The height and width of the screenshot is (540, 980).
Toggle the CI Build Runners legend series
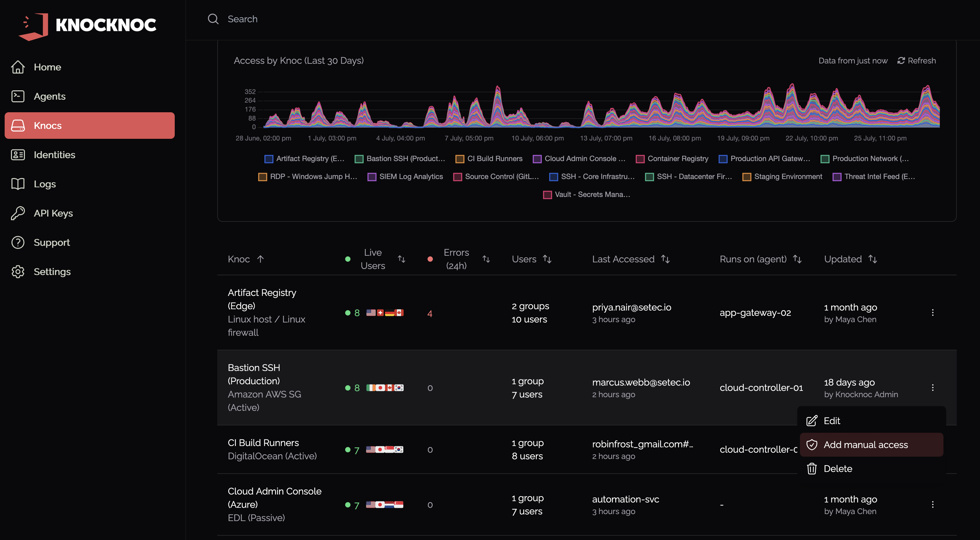click(x=489, y=158)
